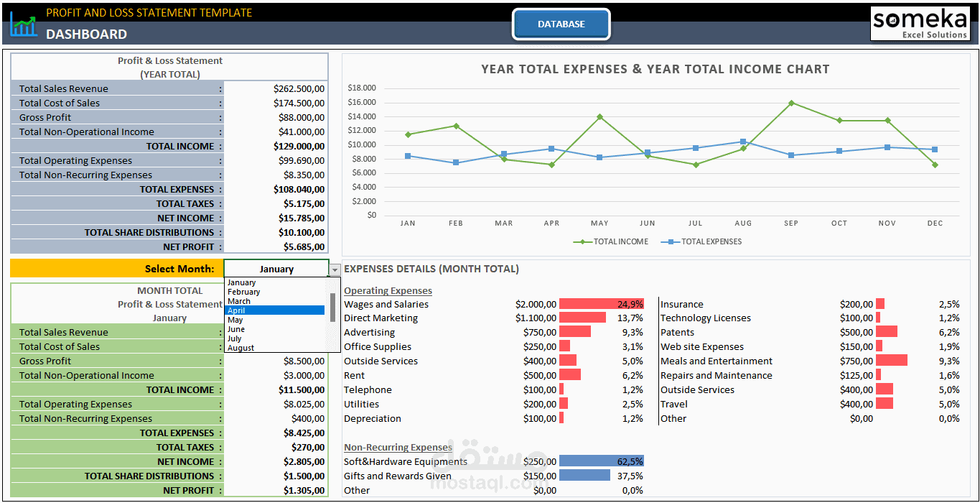The image size is (980, 503).
Task: Click the TOTAL EXPENSES legend marker
Action: click(x=671, y=242)
